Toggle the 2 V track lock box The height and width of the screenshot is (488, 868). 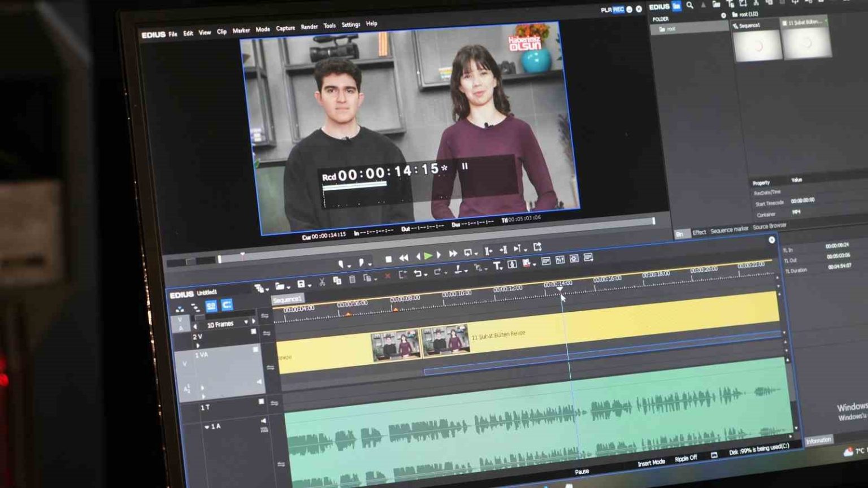pos(254,332)
